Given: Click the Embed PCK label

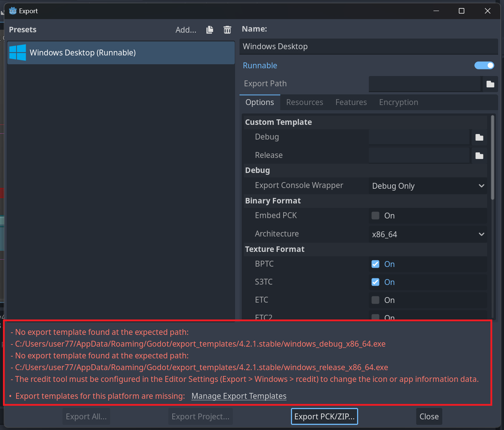Looking at the screenshot, I should click(x=276, y=216).
